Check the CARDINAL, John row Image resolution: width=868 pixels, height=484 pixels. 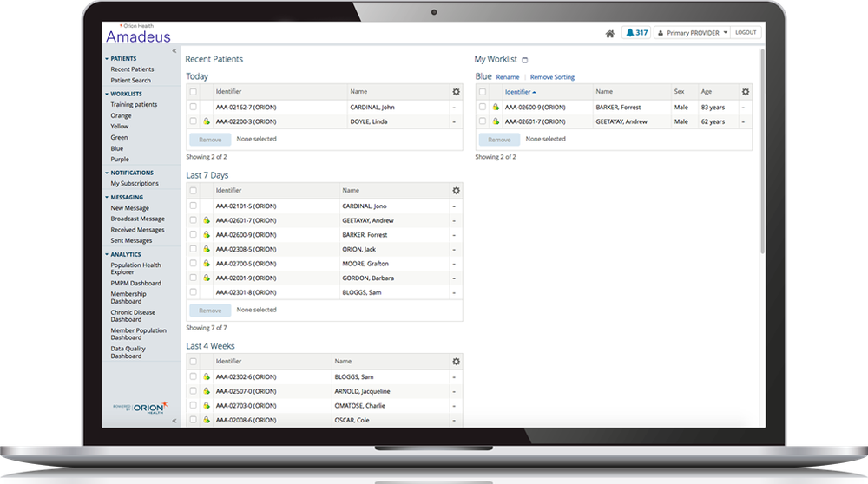pyautogui.click(x=194, y=107)
